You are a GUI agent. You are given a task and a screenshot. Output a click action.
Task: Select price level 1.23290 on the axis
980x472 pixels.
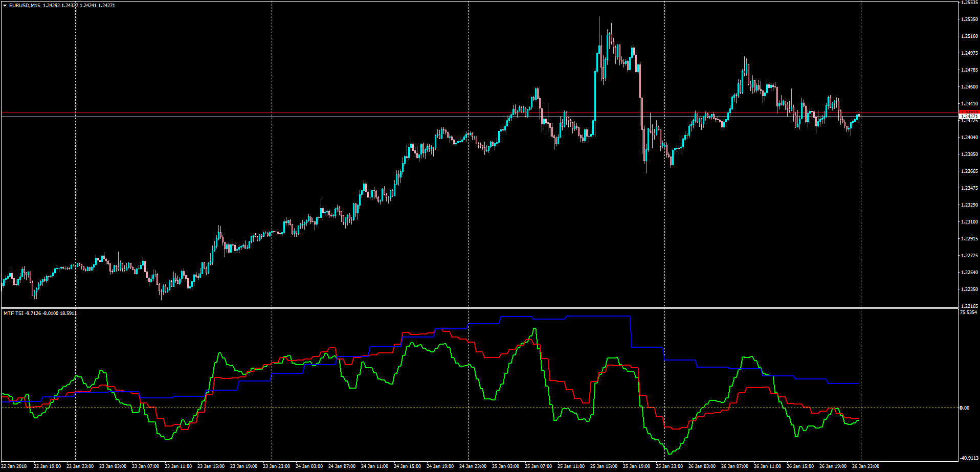[970, 205]
